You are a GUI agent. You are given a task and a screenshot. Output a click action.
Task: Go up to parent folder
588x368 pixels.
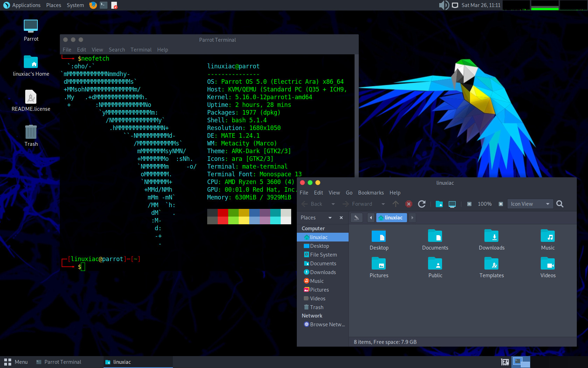coord(395,204)
